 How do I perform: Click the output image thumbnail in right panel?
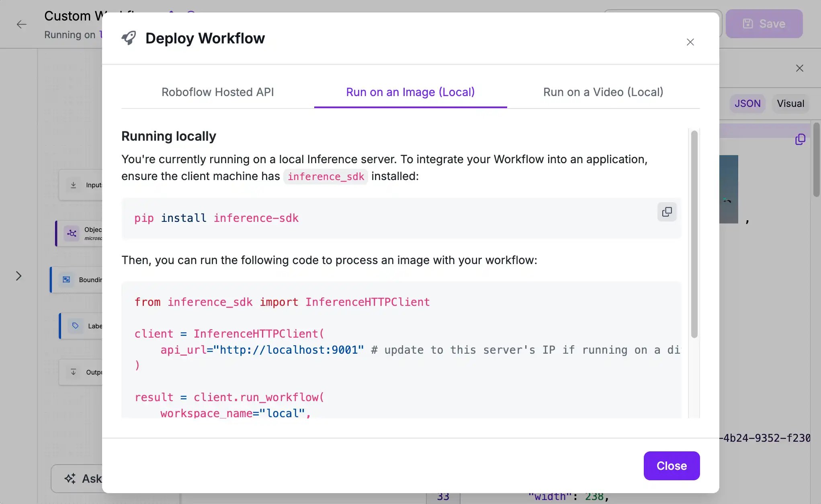click(729, 189)
